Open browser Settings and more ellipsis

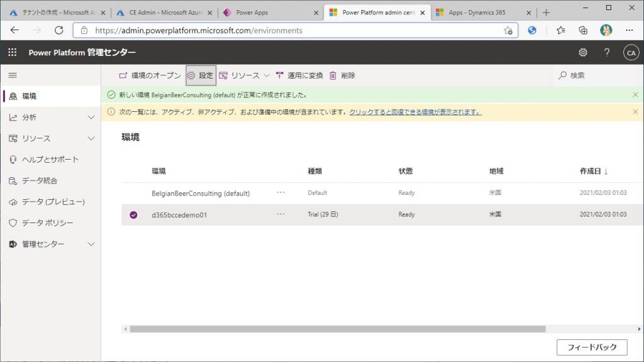click(x=629, y=30)
